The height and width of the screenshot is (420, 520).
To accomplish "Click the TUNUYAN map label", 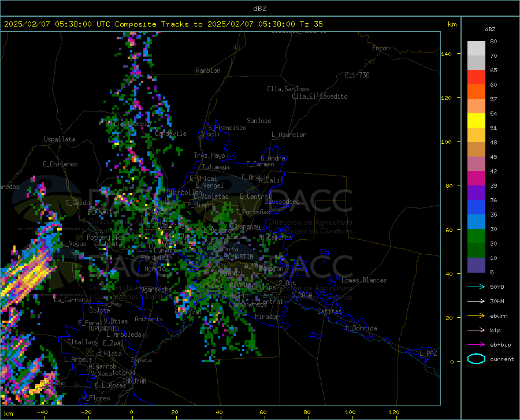I will pyautogui.click(x=134, y=381).
